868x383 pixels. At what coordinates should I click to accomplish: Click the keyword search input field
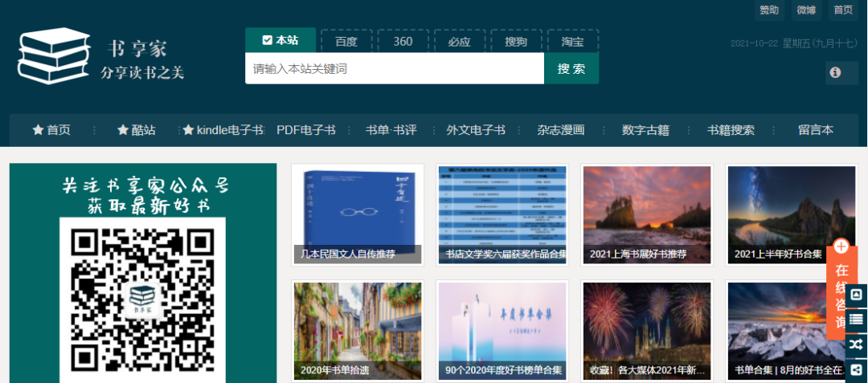[x=395, y=68]
